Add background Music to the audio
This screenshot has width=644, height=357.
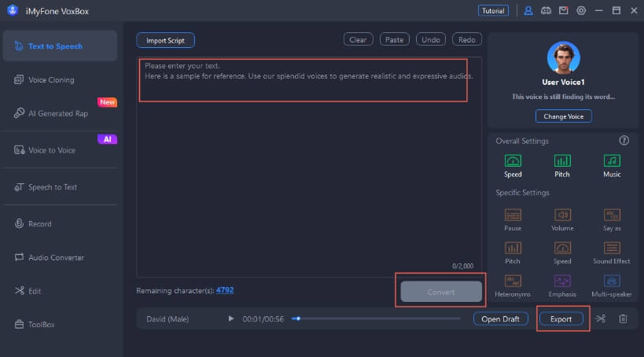[x=612, y=165]
